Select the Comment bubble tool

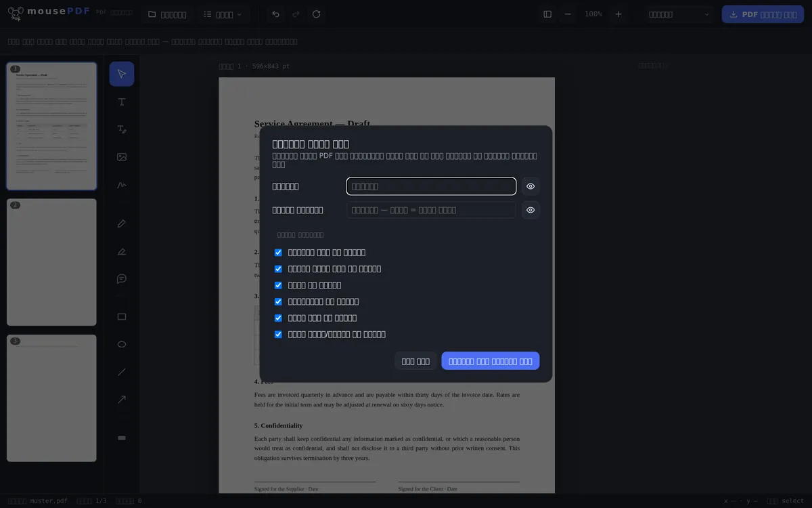(x=122, y=279)
